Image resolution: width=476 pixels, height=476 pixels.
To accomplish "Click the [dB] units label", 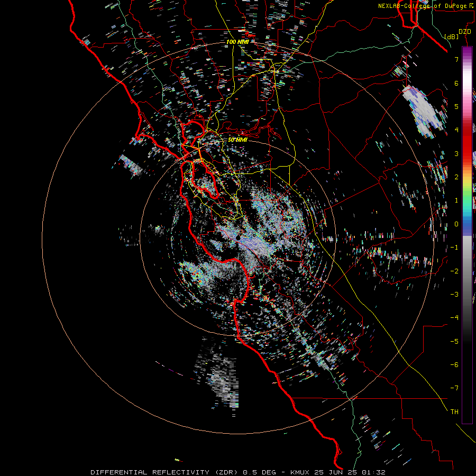I will pyautogui.click(x=451, y=36).
